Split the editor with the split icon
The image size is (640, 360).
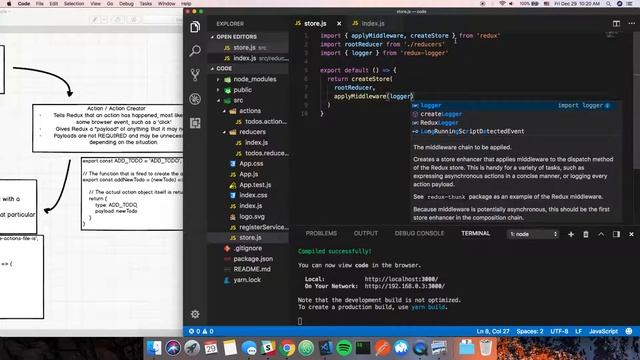(x=616, y=24)
